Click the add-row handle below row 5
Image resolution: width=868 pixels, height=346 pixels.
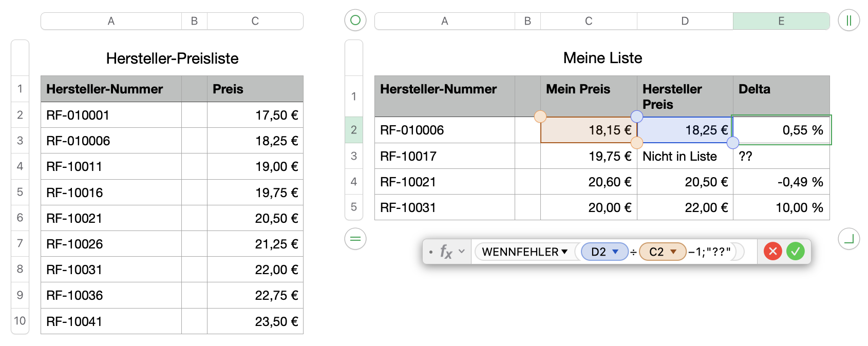tap(355, 239)
